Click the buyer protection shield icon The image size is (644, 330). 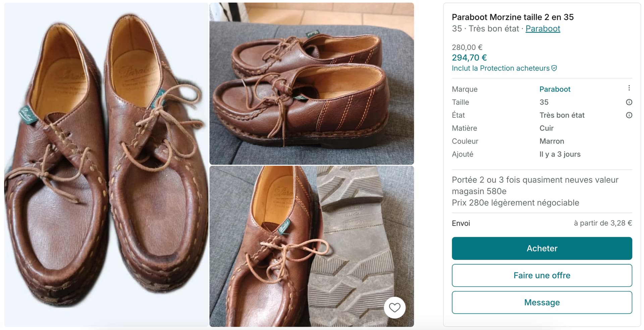point(554,68)
